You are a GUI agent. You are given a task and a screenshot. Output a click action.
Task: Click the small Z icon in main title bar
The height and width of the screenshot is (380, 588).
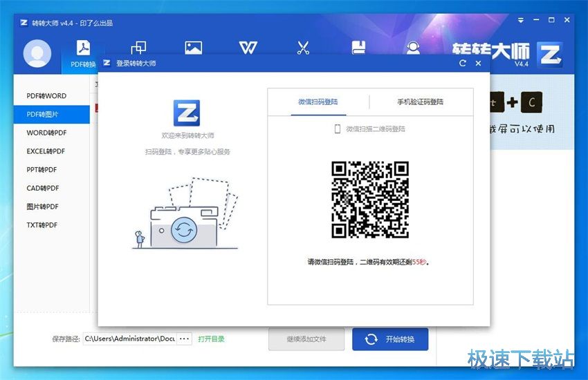pyautogui.click(x=24, y=23)
